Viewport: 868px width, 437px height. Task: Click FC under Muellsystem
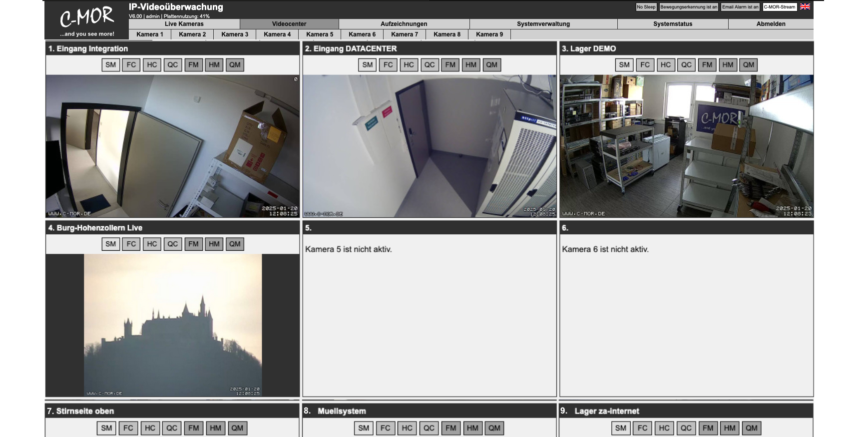tap(386, 428)
